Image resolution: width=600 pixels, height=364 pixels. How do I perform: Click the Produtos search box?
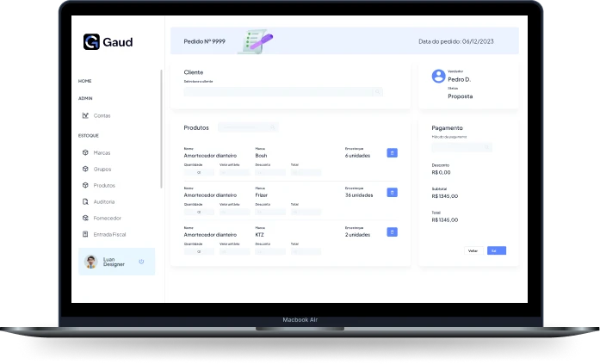(247, 127)
